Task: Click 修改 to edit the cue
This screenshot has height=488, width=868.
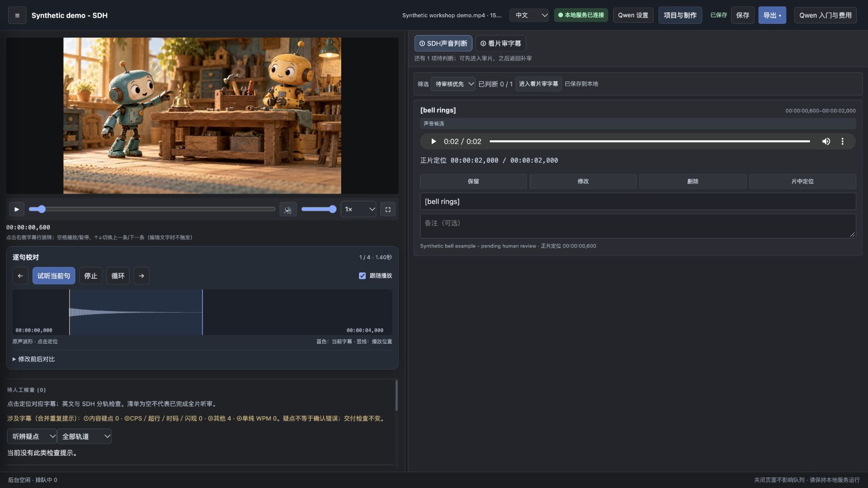Action: [583, 181]
